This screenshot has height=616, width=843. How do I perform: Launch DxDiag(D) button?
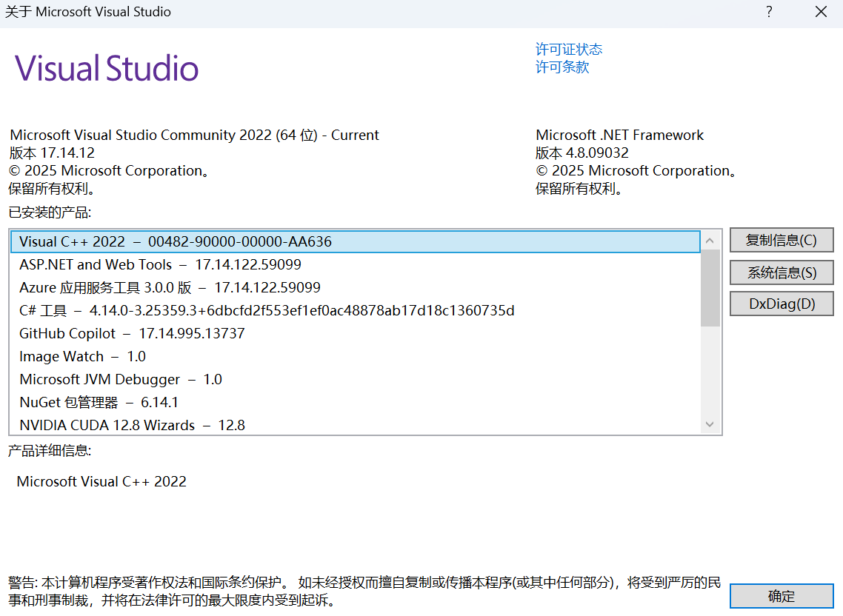pos(781,304)
